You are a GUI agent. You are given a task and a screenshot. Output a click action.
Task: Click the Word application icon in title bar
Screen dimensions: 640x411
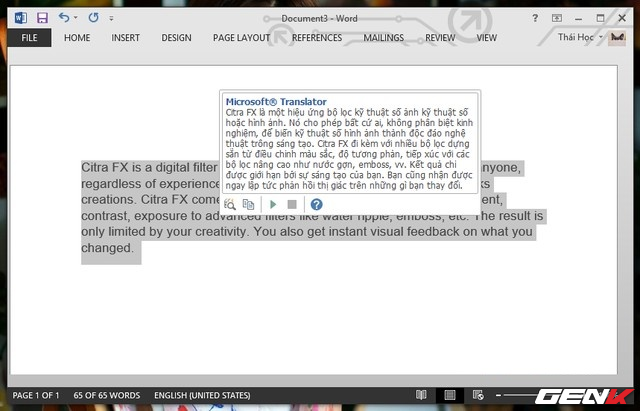[20, 18]
